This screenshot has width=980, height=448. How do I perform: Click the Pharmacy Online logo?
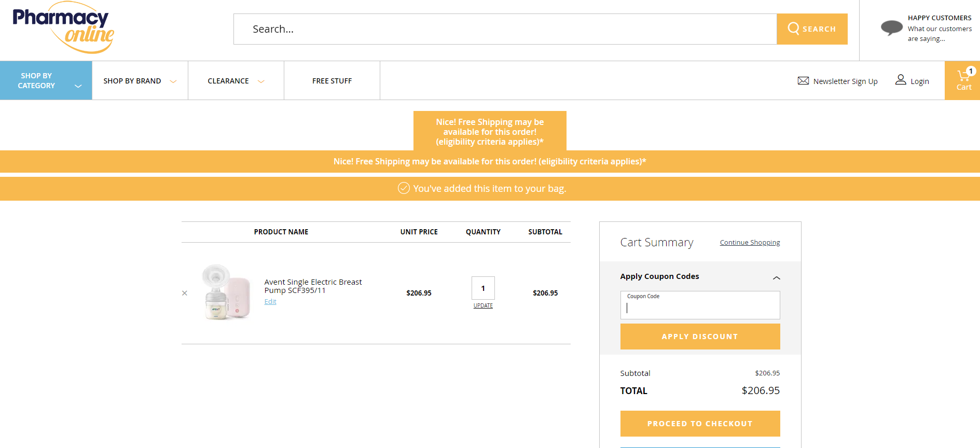click(x=63, y=28)
